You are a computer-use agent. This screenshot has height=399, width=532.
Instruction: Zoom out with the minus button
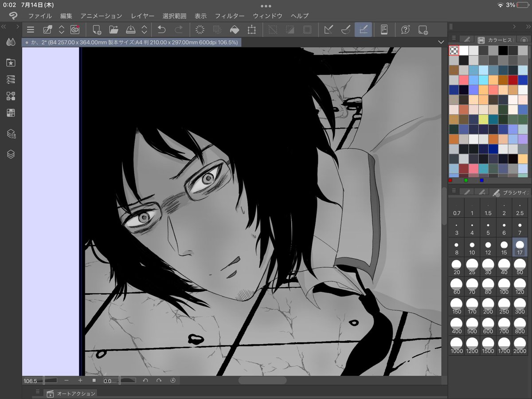click(66, 380)
